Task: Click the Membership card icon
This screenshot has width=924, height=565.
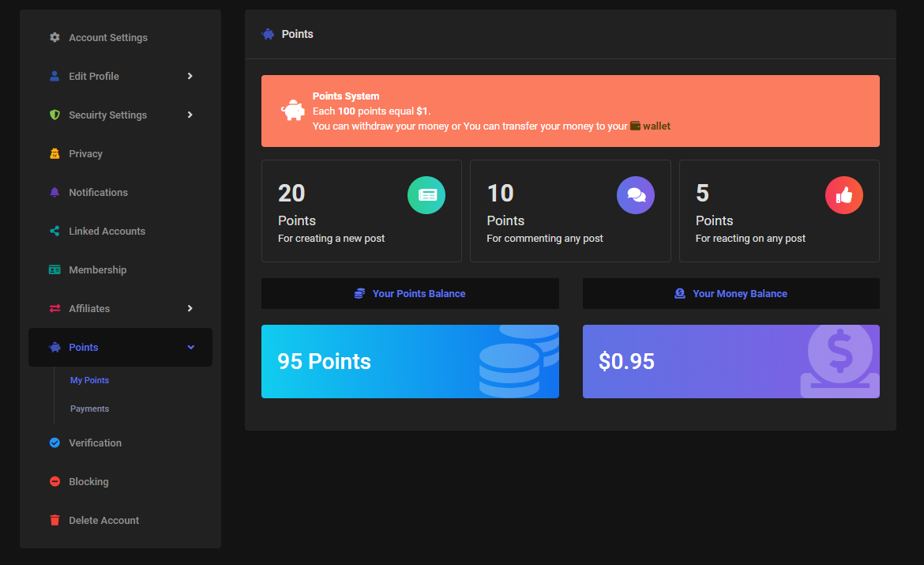Action: coord(54,269)
